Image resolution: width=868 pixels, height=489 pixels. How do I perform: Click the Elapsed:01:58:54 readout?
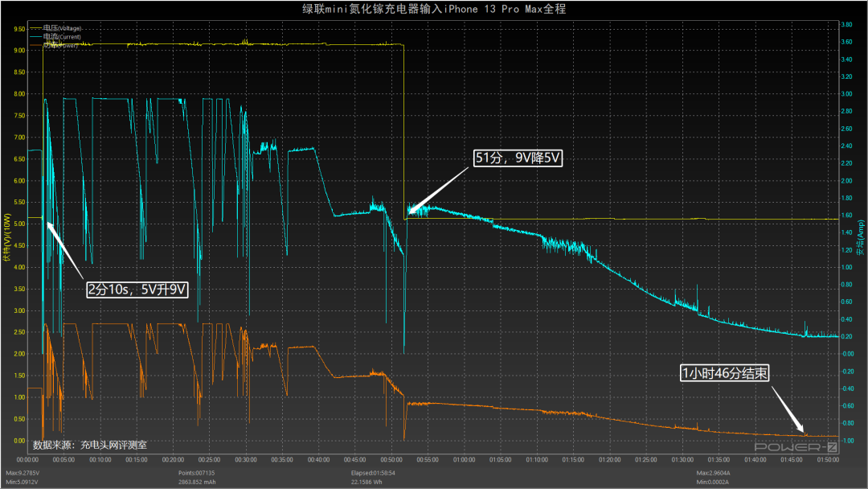(373, 473)
